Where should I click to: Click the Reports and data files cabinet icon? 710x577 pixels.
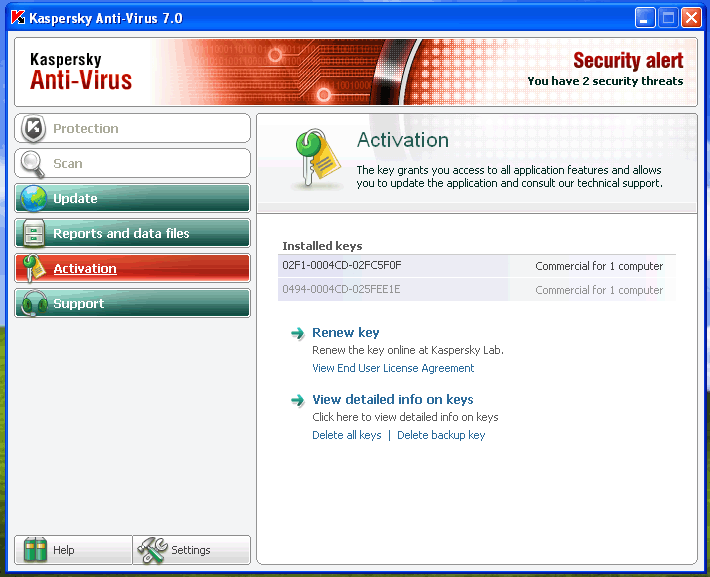(33, 234)
